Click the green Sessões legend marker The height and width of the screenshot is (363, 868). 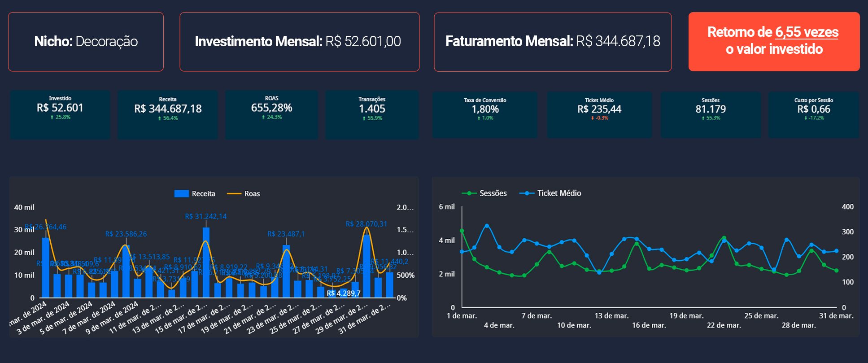[x=469, y=193]
